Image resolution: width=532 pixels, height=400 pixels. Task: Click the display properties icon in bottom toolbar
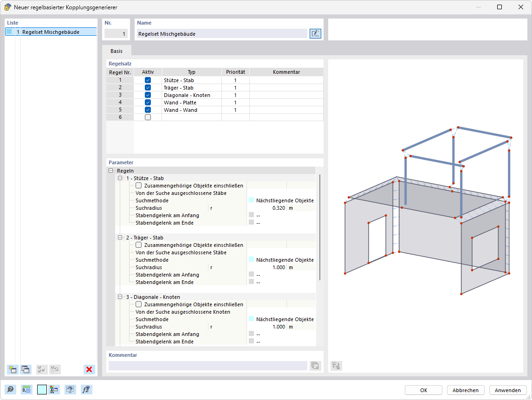pos(54,389)
